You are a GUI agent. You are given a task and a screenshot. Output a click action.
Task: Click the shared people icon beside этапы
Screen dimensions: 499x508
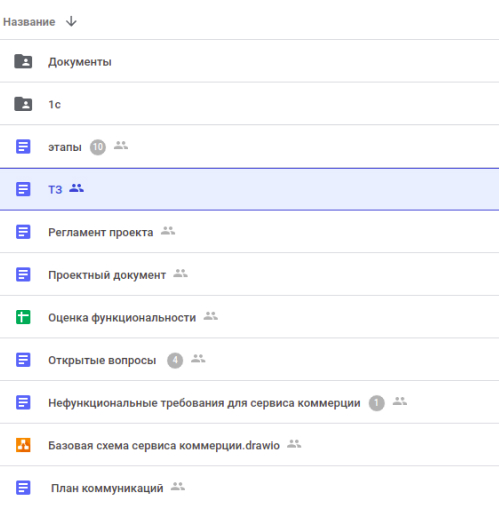(121, 145)
